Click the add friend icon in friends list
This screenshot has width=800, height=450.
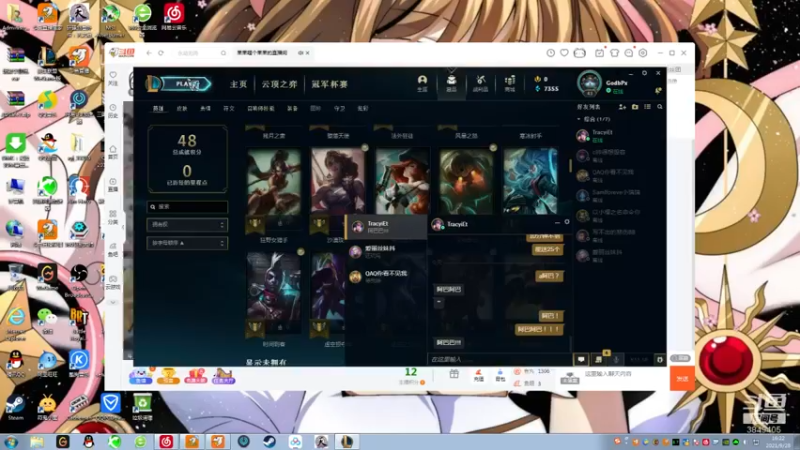pos(622,107)
